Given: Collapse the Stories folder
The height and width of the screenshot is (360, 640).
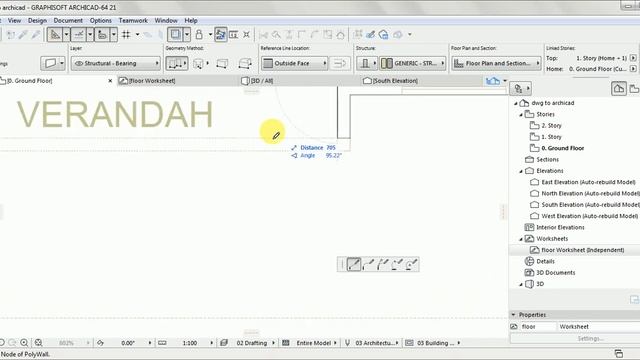Looking at the screenshot, I should point(521,115).
